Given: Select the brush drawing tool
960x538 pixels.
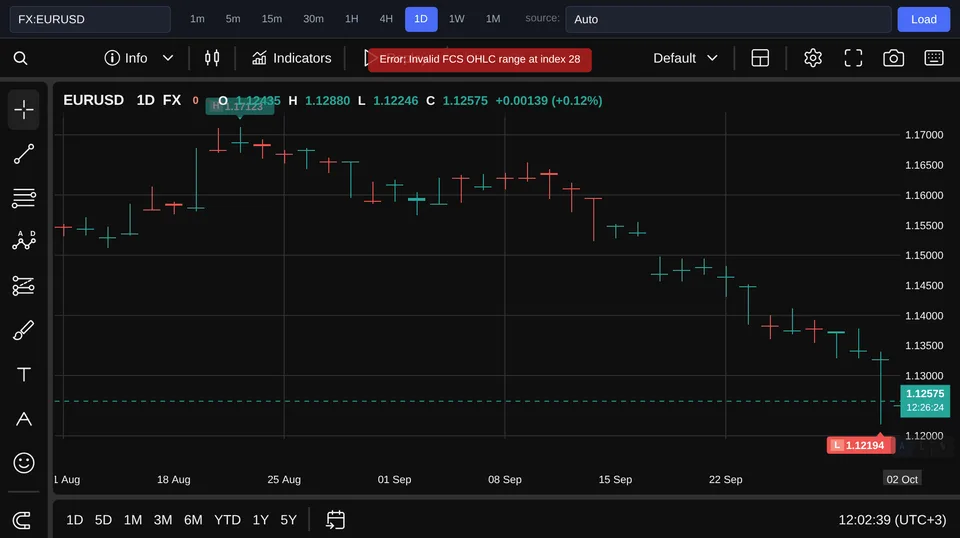Looking at the screenshot, I should coord(24,330).
